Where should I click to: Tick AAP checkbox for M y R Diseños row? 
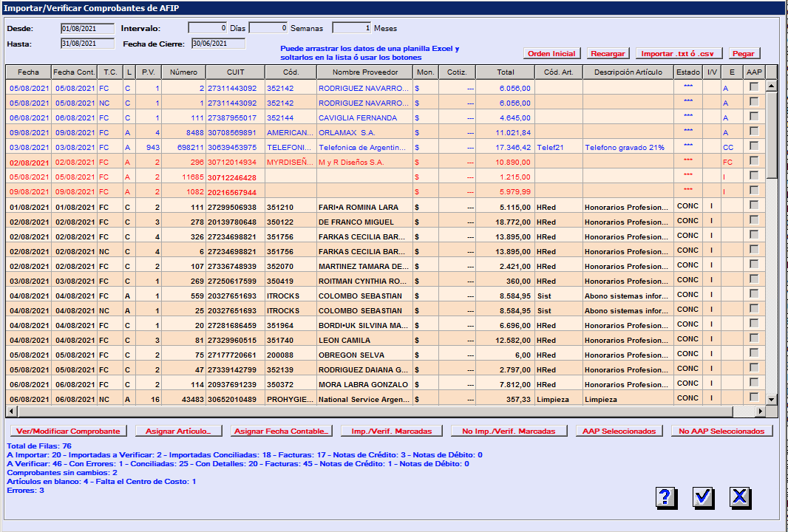point(754,161)
